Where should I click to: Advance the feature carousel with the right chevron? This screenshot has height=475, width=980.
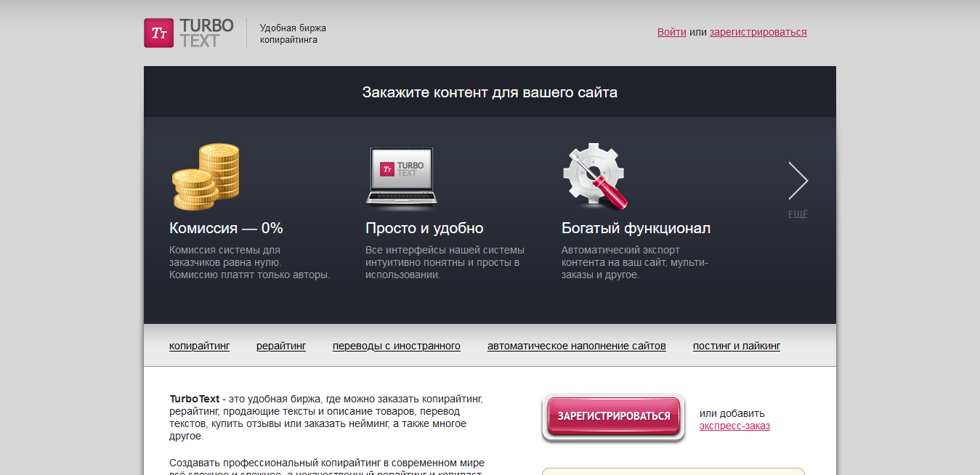pos(798,180)
